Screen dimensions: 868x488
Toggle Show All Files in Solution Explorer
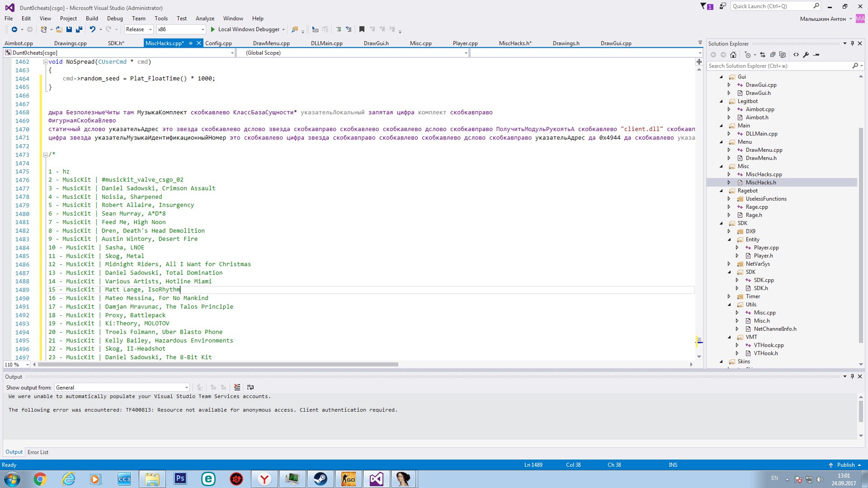[x=783, y=55]
